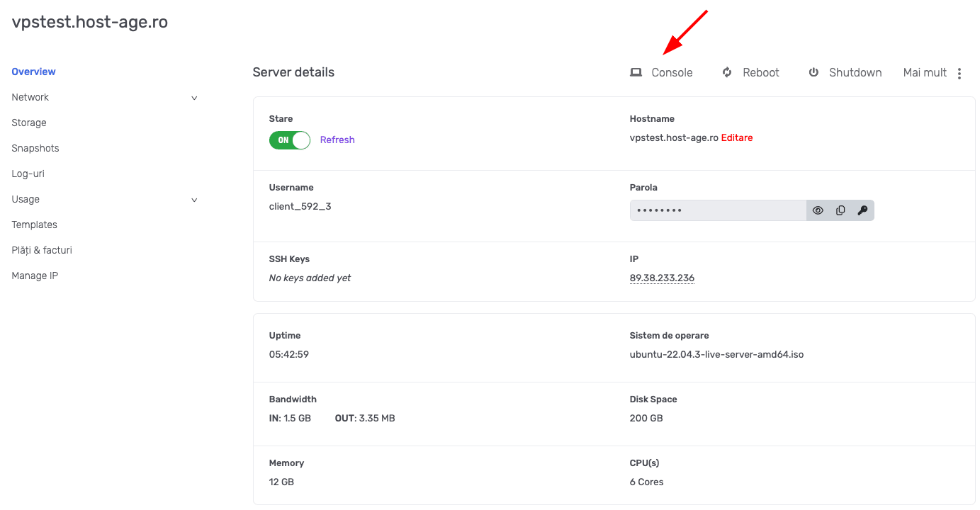The image size is (980, 510).
Task: Click the masked Parola password field
Action: click(x=717, y=210)
